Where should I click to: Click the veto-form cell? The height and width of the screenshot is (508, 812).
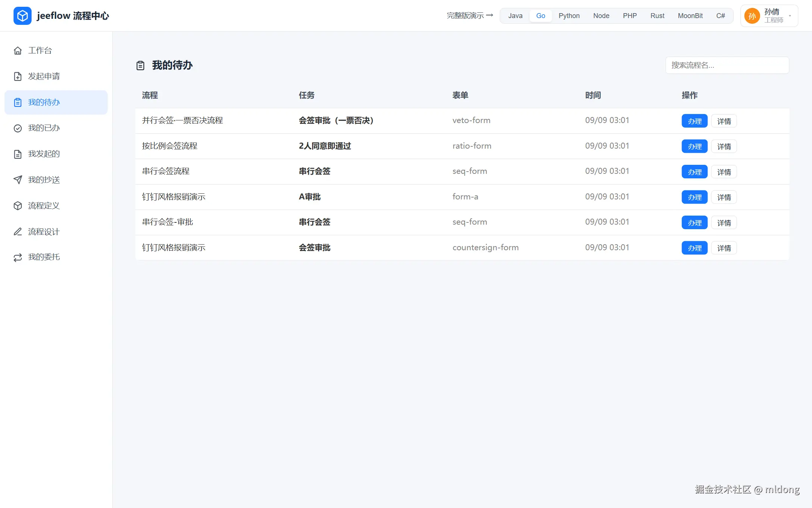(x=471, y=120)
